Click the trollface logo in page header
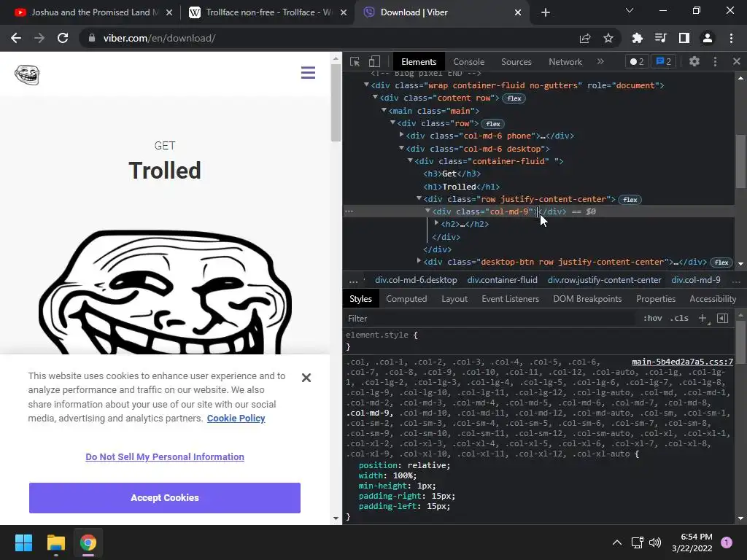 pyautogui.click(x=27, y=75)
